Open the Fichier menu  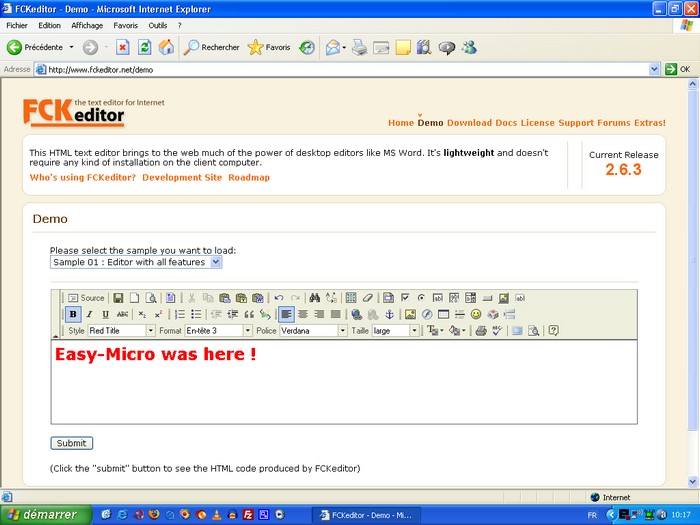point(17,25)
